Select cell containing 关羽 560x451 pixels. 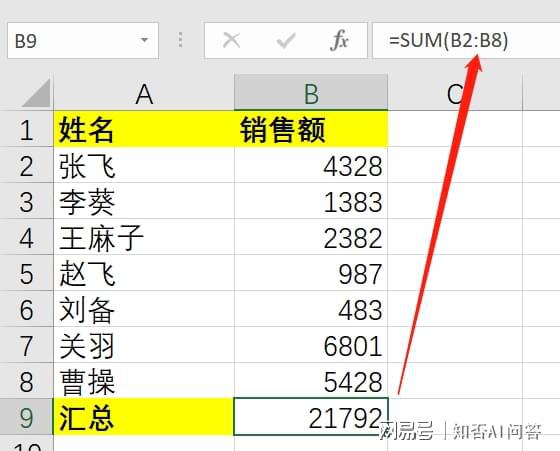(144, 345)
